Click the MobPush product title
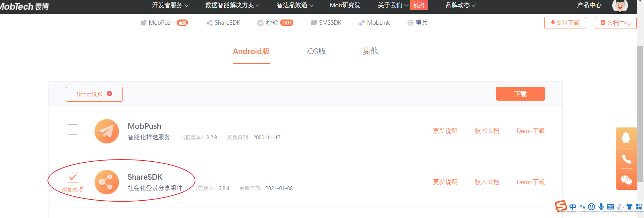644x218 pixels. (x=144, y=126)
